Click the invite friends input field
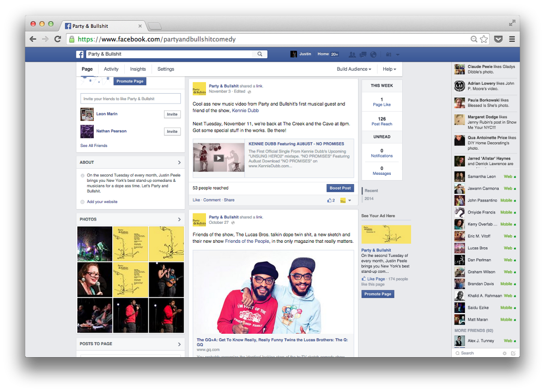Viewport: 545px width, 392px height. tap(131, 99)
